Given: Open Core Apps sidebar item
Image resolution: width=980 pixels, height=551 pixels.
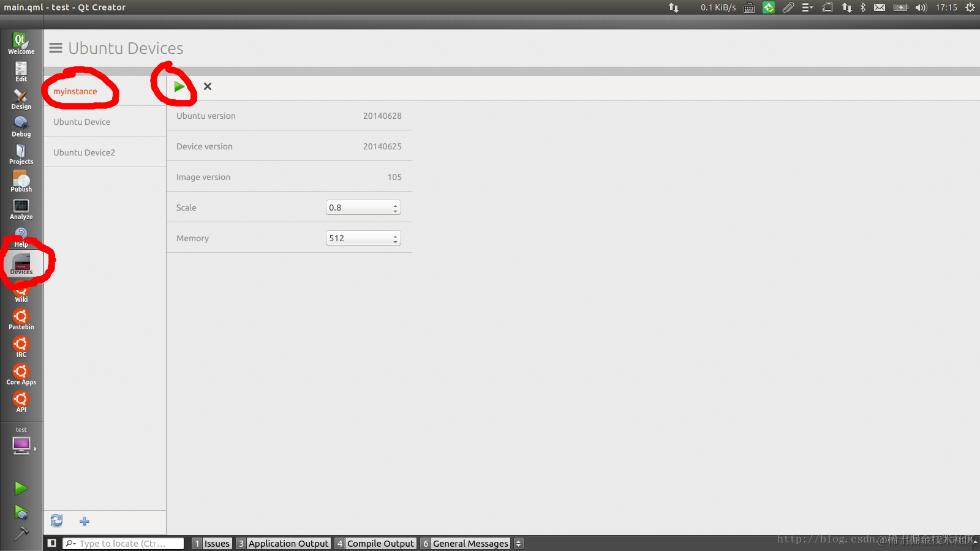Looking at the screenshot, I should coord(21,375).
